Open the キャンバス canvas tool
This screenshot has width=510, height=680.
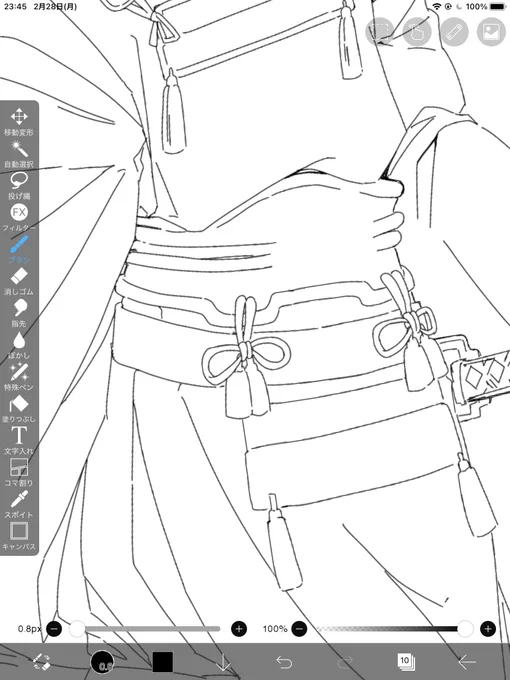click(x=19, y=536)
